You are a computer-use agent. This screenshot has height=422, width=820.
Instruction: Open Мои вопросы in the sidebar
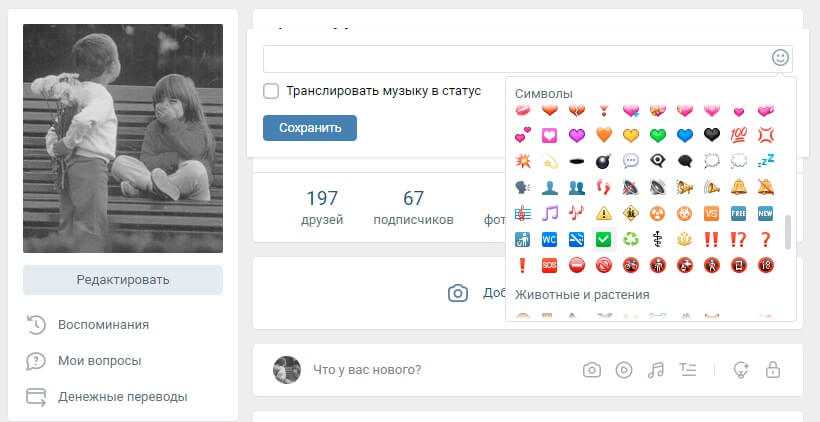point(99,361)
